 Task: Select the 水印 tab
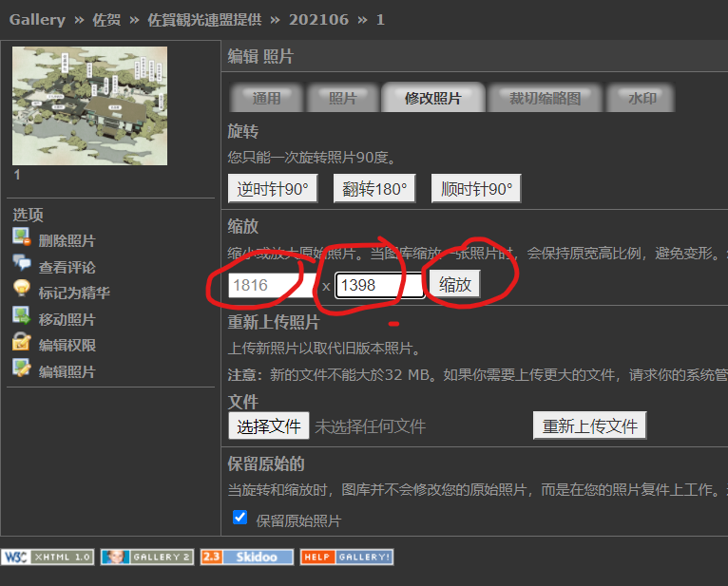[642, 98]
